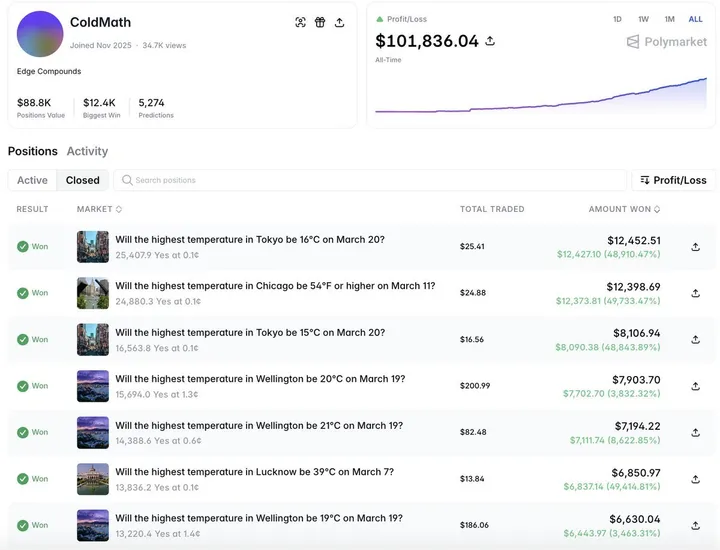Image resolution: width=720 pixels, height=550 pixels.
Task: Share the Tokyo 15°C March 20 position
Action: coord(696,340)
